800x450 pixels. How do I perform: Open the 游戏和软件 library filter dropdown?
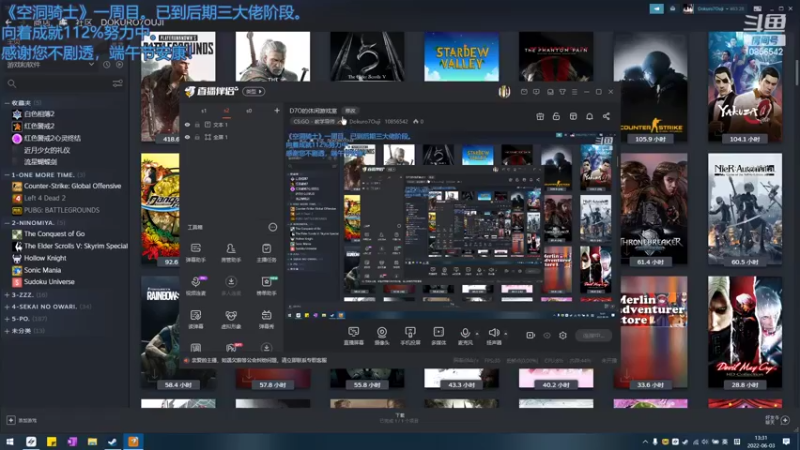tap(50, 65)
